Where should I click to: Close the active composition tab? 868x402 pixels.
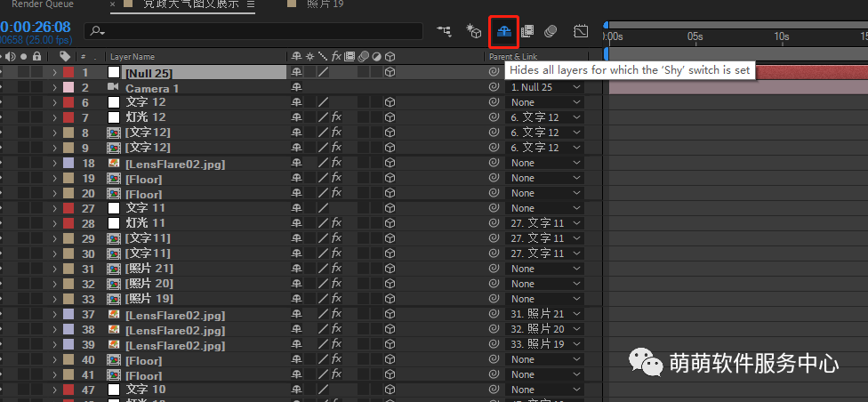click(x=113, y=4)
